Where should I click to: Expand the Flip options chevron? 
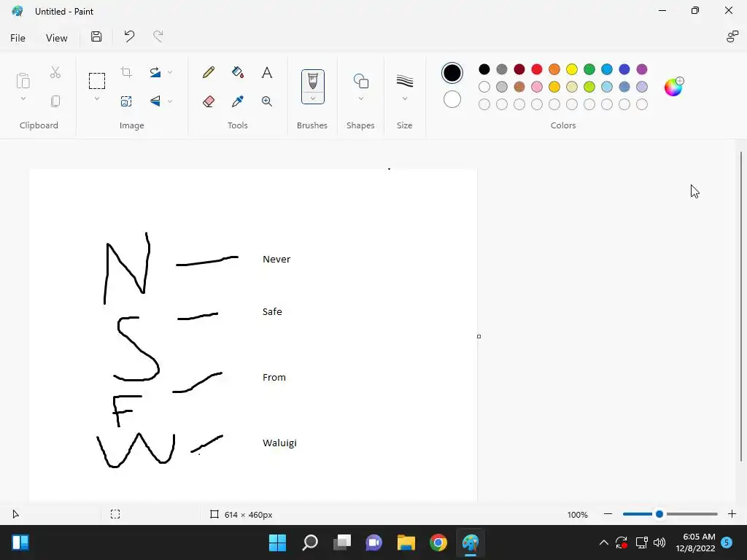[170, 101]
